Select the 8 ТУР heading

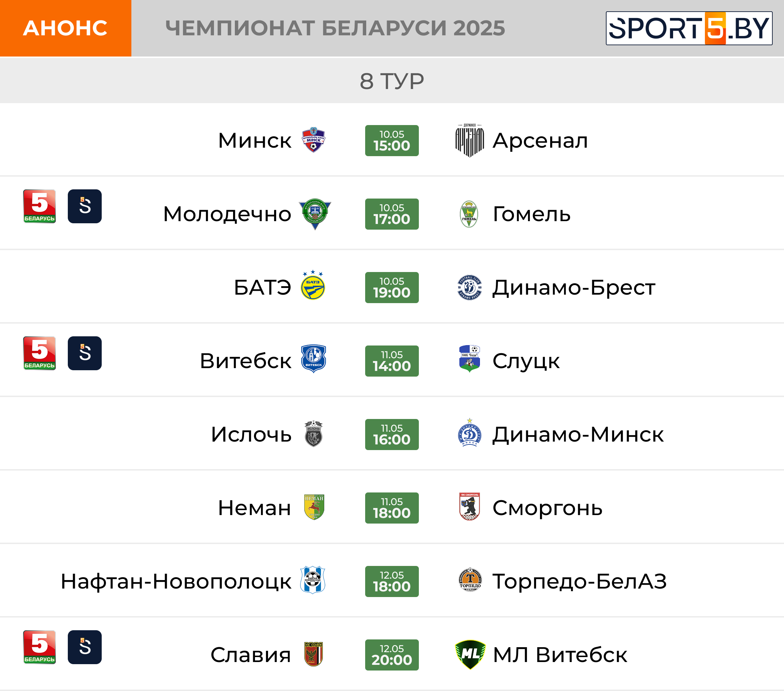(392, 81)
